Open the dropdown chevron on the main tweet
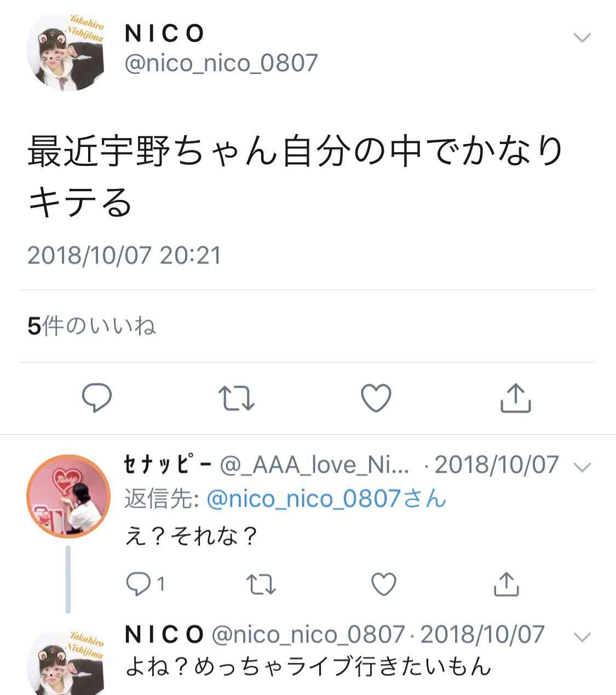This screenshot has height=695, width=616. coord(582,37)
